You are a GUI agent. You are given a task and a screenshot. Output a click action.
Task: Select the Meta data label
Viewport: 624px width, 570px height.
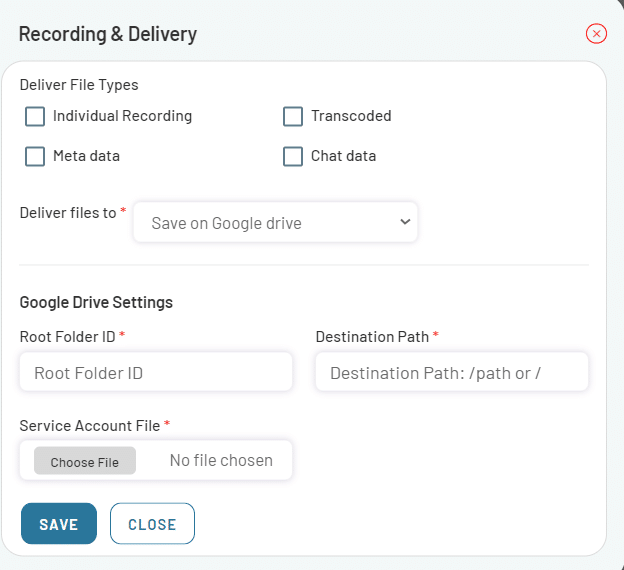(86, 156)
